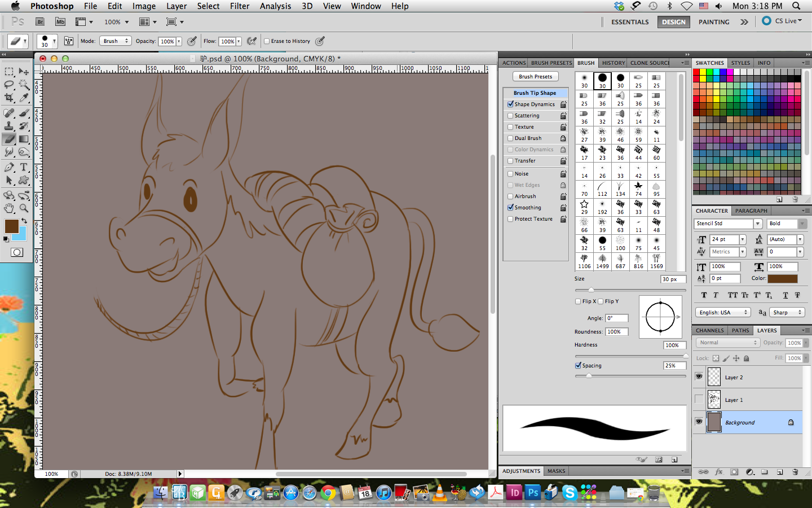This screenshot has width=812, height=508.
Task: Hide Layer 2 with eye icon
Action: click(699, 376)
